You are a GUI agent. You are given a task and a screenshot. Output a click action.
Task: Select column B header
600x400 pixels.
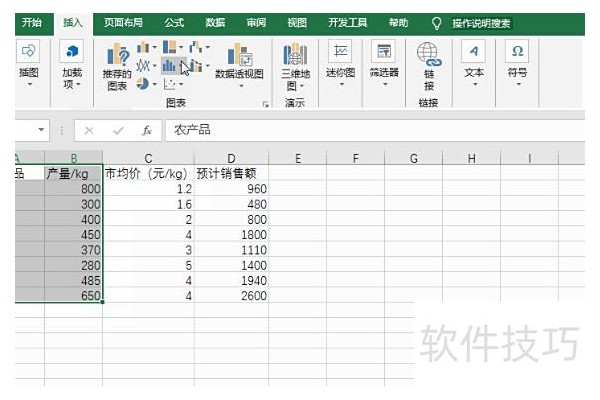(x=73, y=158)
